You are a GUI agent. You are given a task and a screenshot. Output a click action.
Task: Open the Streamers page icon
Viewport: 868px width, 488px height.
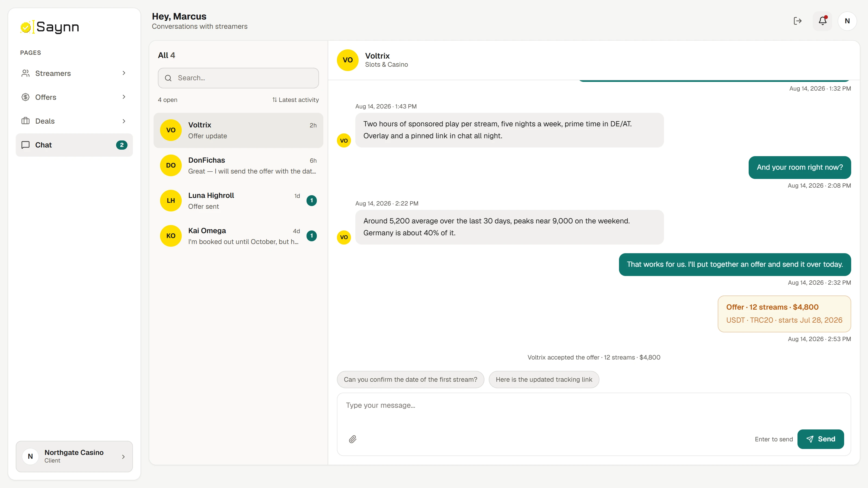pos(25,73)
